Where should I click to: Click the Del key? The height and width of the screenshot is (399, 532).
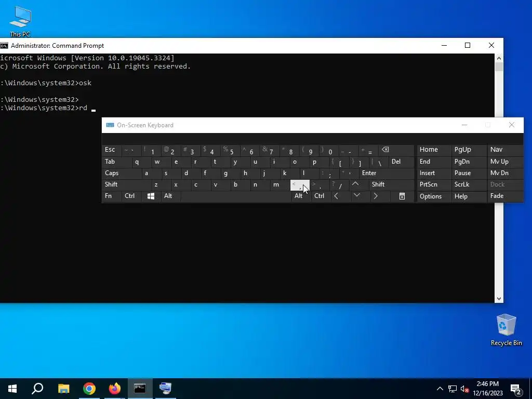402,162
